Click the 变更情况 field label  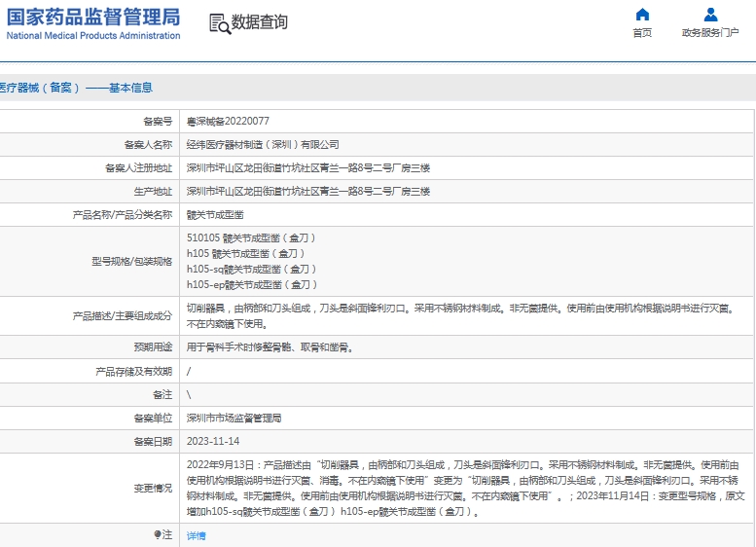(153, 489)
